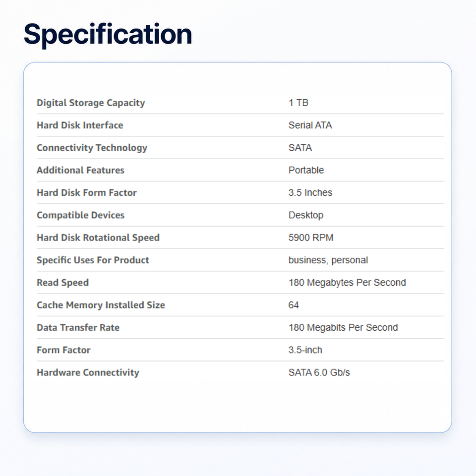This screenshot has width=476, height=476.
Task: Click the Portable feature value
Action: [306, 170]
